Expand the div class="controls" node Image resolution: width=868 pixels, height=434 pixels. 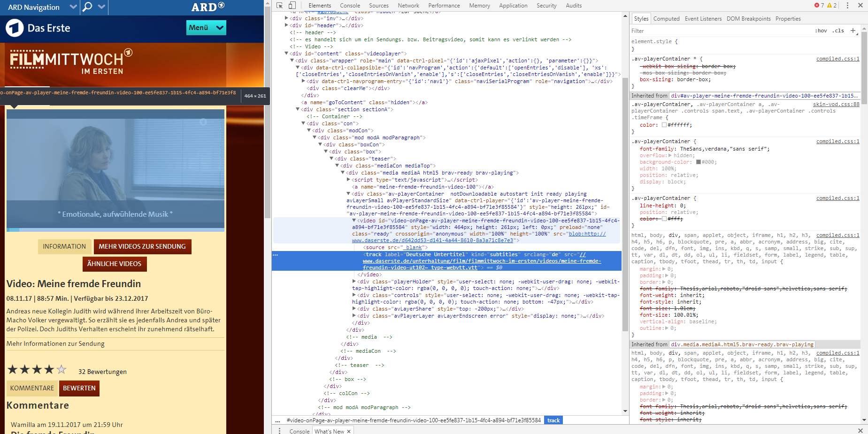pos(354,295)
